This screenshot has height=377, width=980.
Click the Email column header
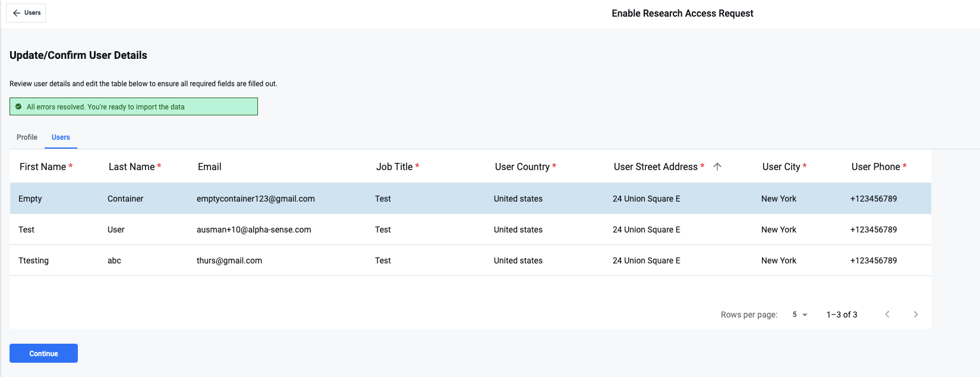click(210, 167)
